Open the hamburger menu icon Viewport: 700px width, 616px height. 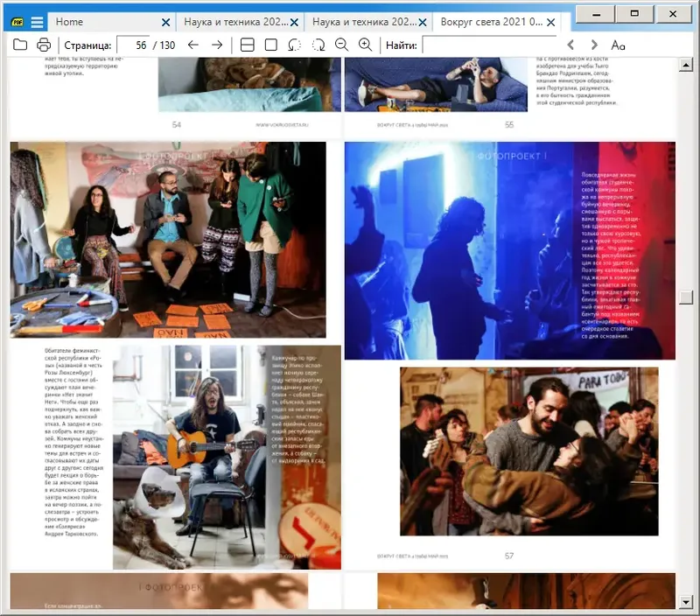pyautogui.click(x=37, y=22)
